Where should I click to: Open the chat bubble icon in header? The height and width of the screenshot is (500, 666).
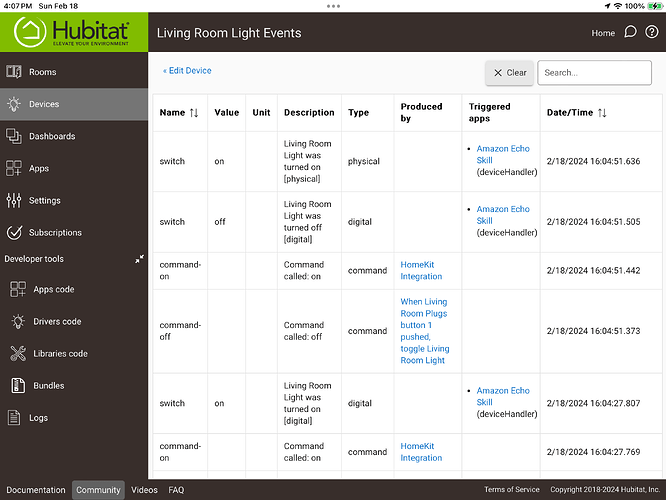coord(630,32)
